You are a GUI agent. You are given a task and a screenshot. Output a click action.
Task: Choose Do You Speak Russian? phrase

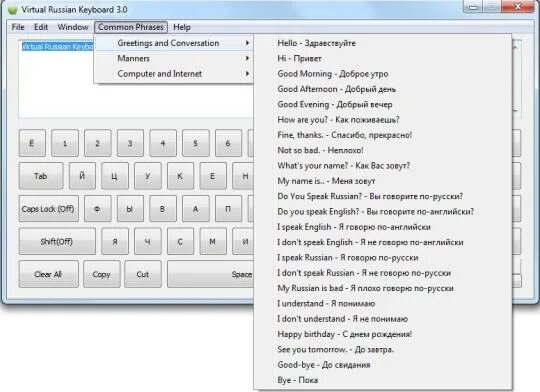click(x=382, y=196)
